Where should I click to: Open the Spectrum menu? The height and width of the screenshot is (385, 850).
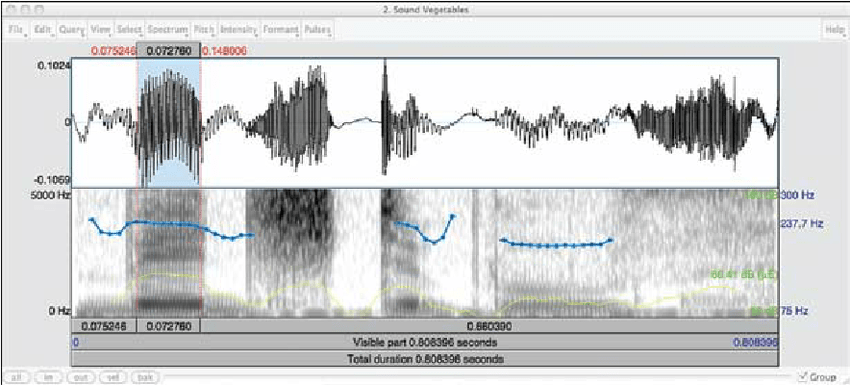coord(168,30)
